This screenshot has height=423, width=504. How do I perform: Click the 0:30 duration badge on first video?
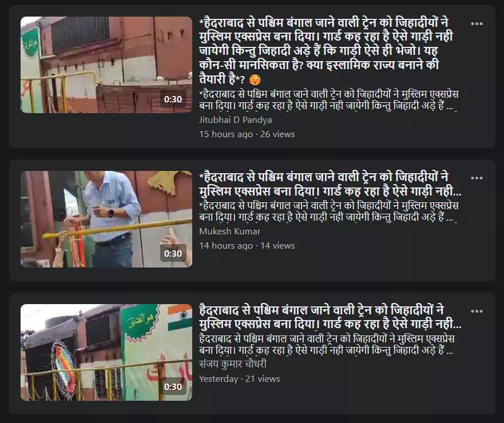(x=173, y=99)
